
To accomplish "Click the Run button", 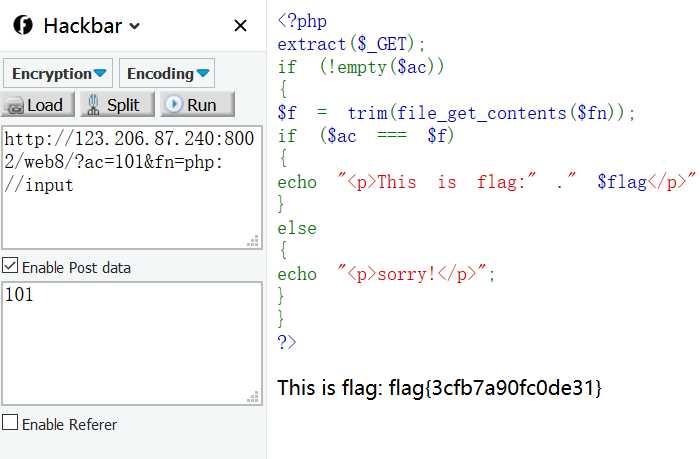I will coord(197,105).
